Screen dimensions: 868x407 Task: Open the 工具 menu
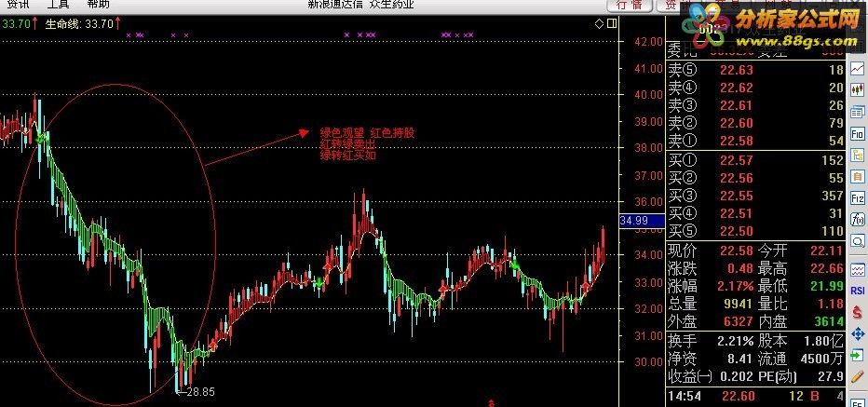(58, 5)
